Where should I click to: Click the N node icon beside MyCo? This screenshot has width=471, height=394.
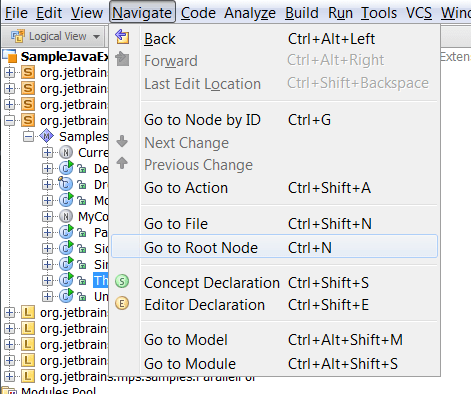coord(66,216)
